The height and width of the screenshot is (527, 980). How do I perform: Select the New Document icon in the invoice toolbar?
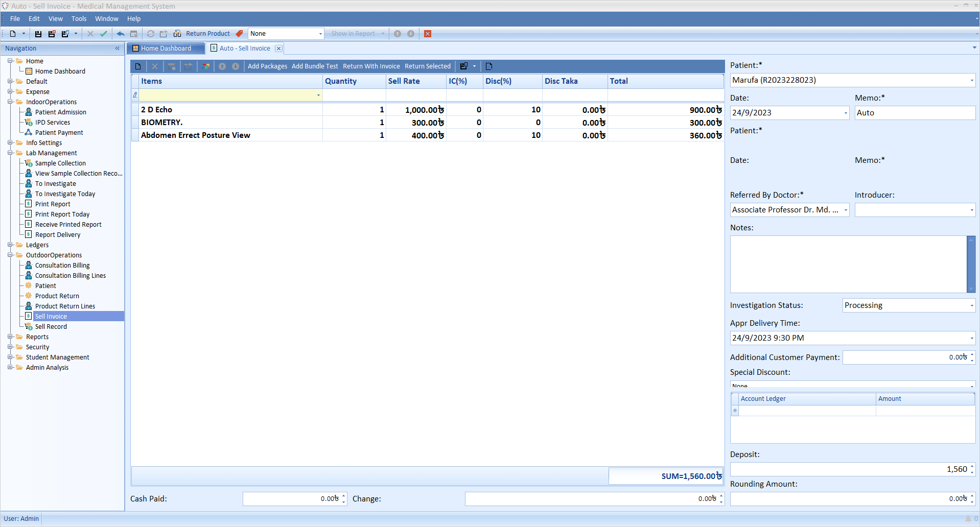click(x=138, y=66)
